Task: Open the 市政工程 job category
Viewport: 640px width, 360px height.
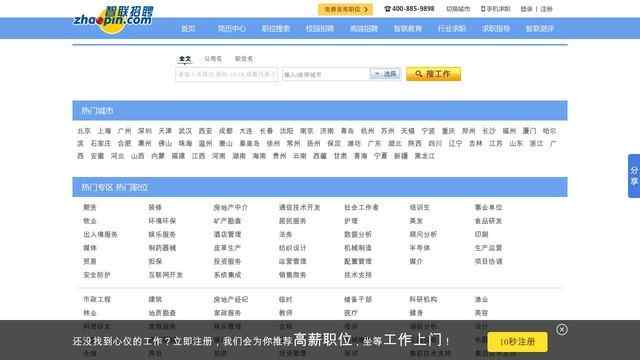Action: click(97, 299)
